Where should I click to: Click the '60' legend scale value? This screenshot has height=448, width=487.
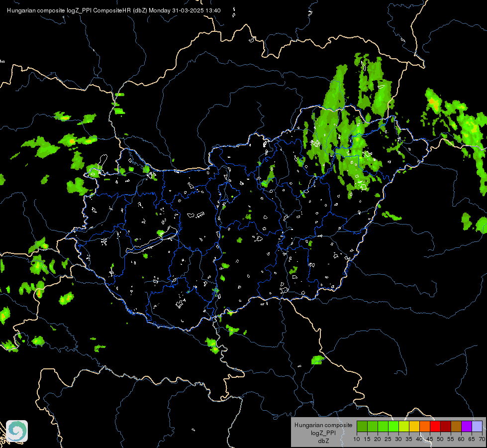click(461, 440)
